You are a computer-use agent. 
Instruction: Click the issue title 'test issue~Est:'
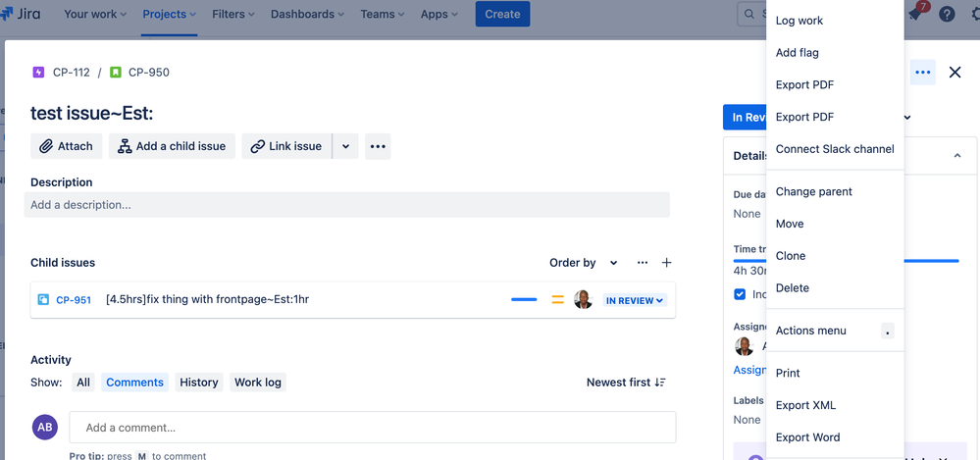coord(92,113)
